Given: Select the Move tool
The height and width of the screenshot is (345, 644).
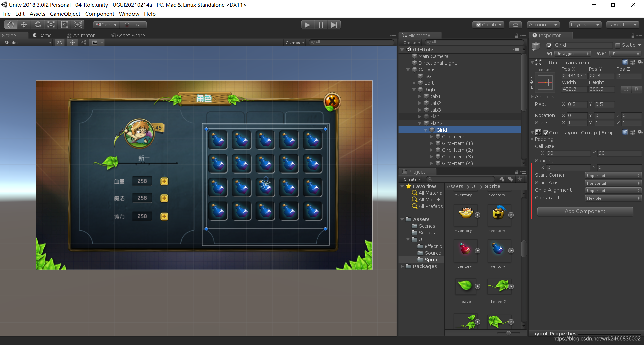Looking at the screenshot, I should click(x=23, y=24).
